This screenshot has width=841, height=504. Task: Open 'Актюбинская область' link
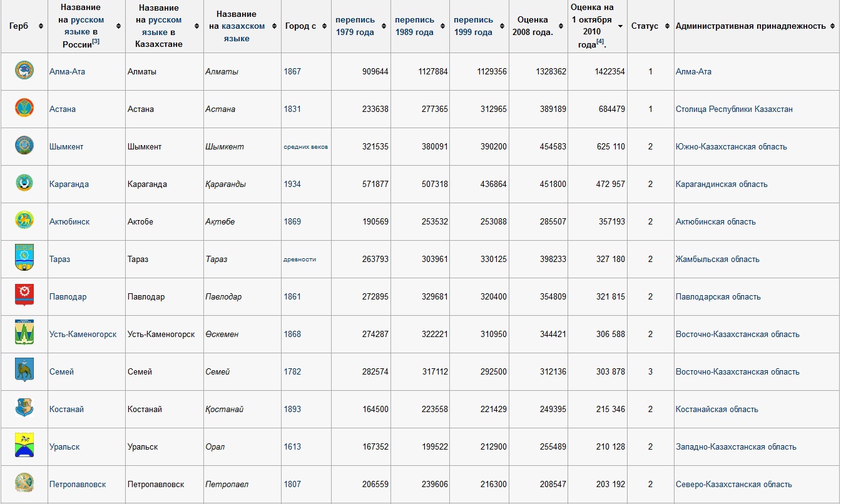click(716, 221)
